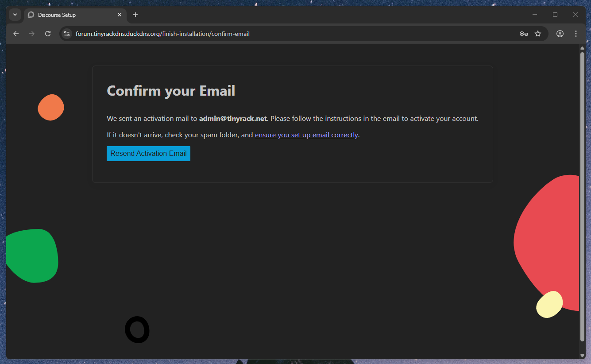Open site information icon in address bar

(x=67, y=34)
